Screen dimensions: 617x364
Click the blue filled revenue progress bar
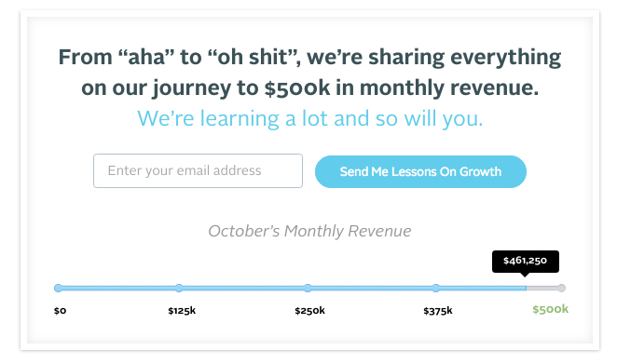click(x=292, y=289)
